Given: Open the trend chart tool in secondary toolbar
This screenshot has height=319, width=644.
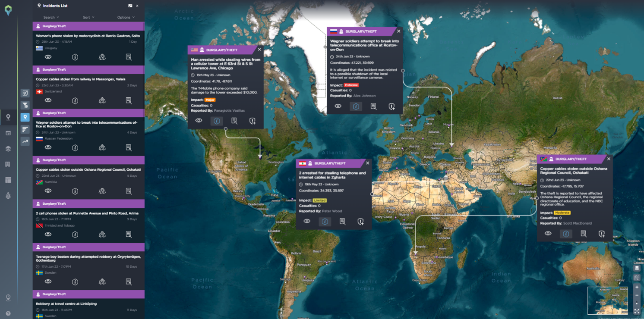Looking at the screenshot, I should [x=25, y=141].
